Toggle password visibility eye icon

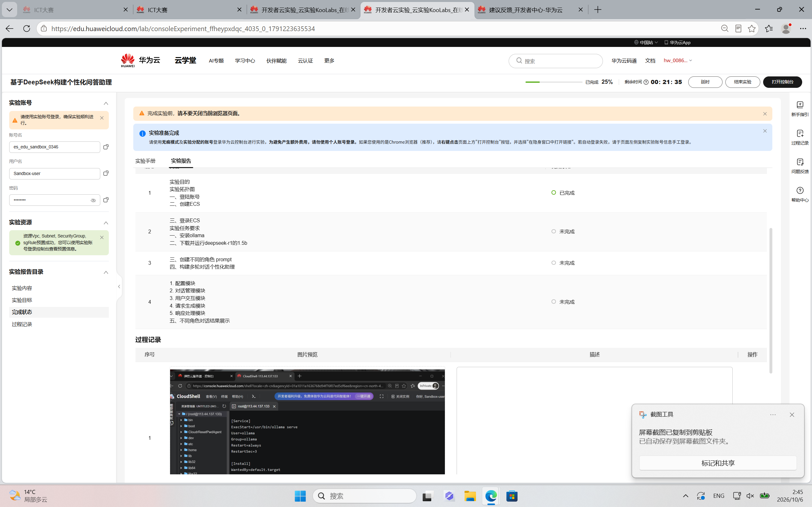tap(93, 200)
